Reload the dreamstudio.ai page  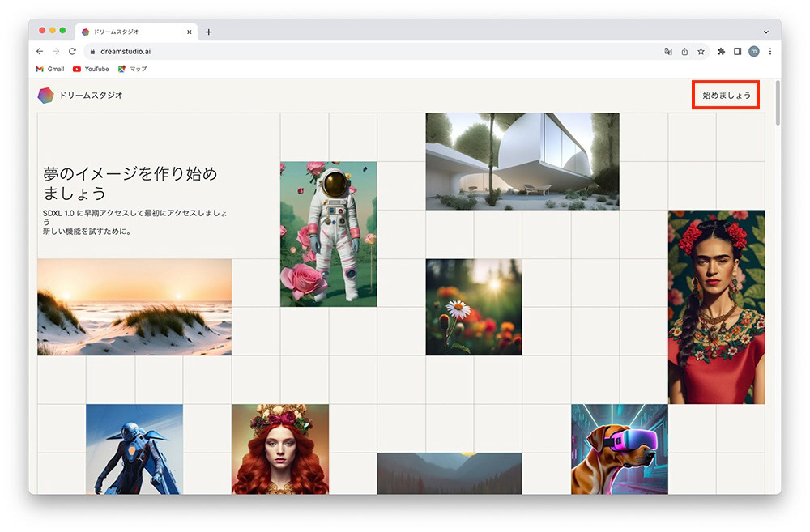tap(72, 51)
